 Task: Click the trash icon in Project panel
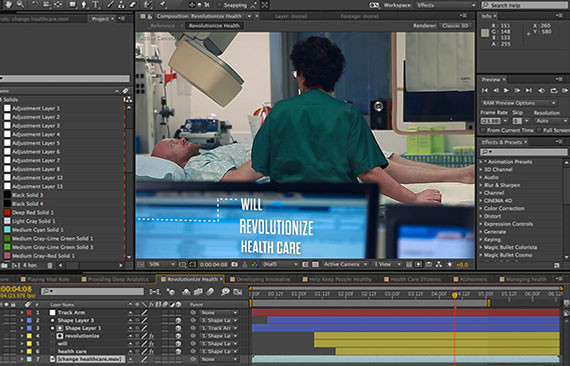[50, 265]
